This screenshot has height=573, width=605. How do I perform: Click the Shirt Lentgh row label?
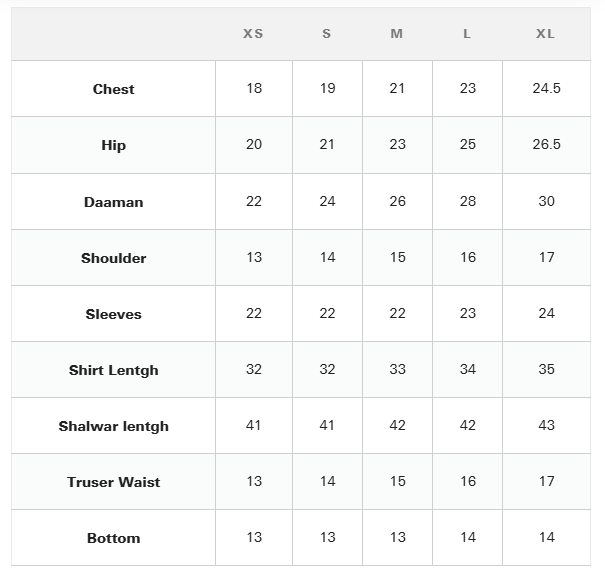[x=113, y=370]
